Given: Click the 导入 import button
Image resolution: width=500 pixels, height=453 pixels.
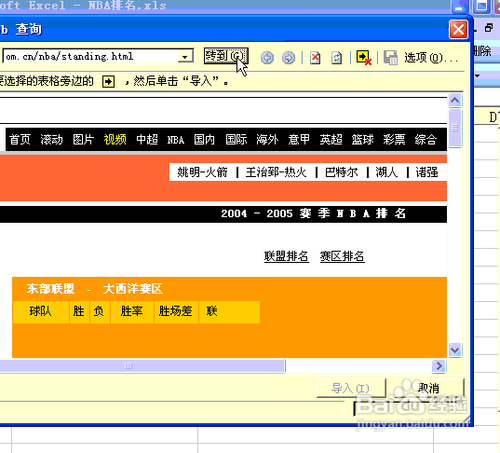Looking at the screenshot, I should click(x=351, y=388).
